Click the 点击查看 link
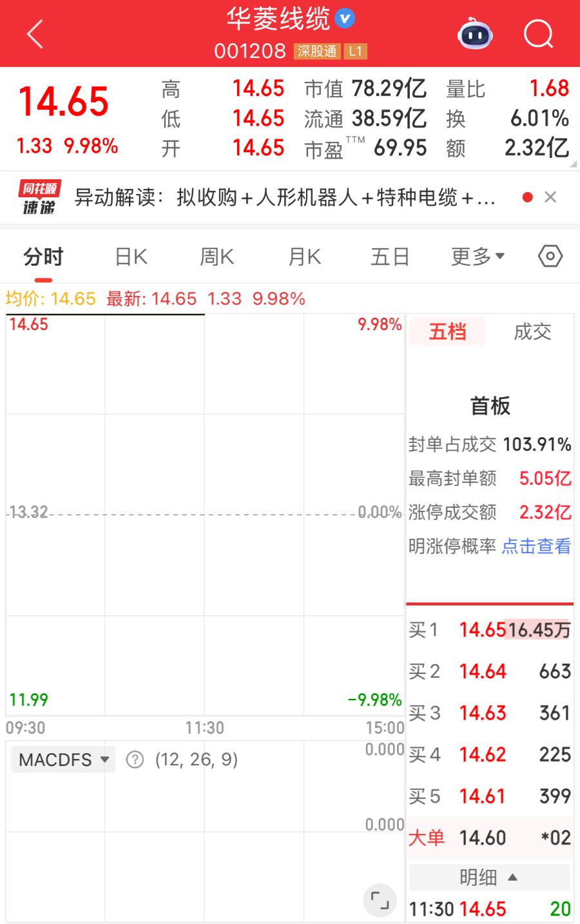 536,546
